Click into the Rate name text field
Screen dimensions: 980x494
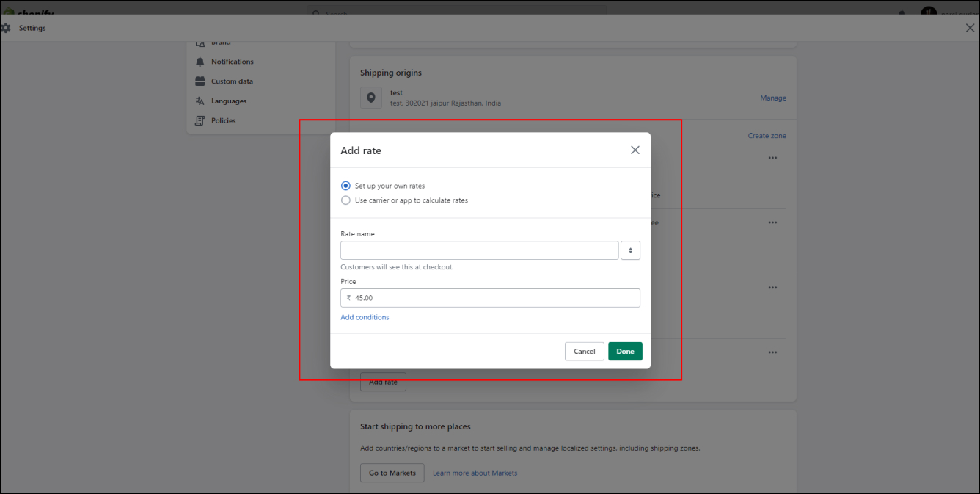tap(480, 250)
